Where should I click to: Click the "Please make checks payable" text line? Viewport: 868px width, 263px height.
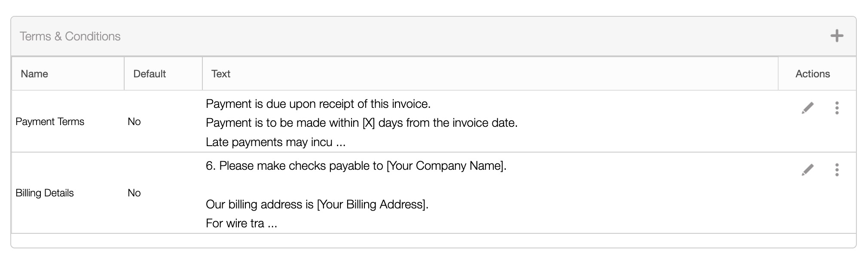(356, 166)
